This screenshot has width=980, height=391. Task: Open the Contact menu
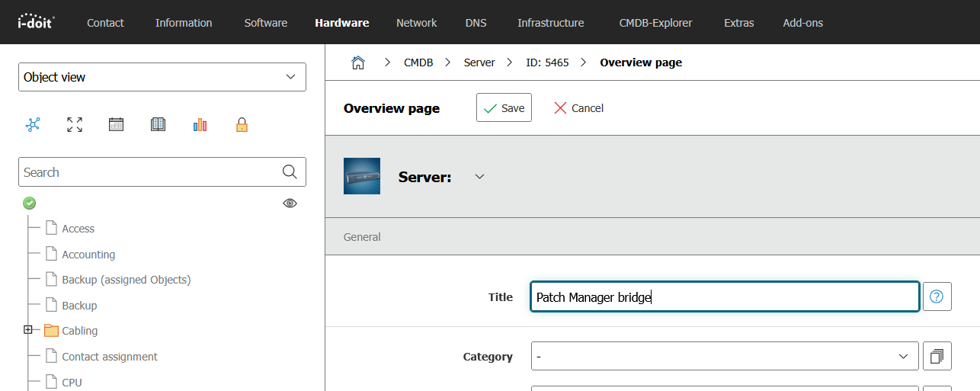click(105, 22)
